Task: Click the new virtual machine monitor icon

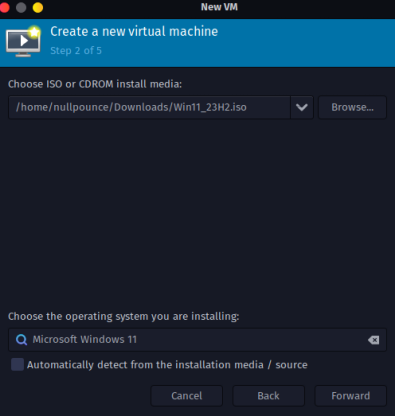Action: tap(23, 41)
